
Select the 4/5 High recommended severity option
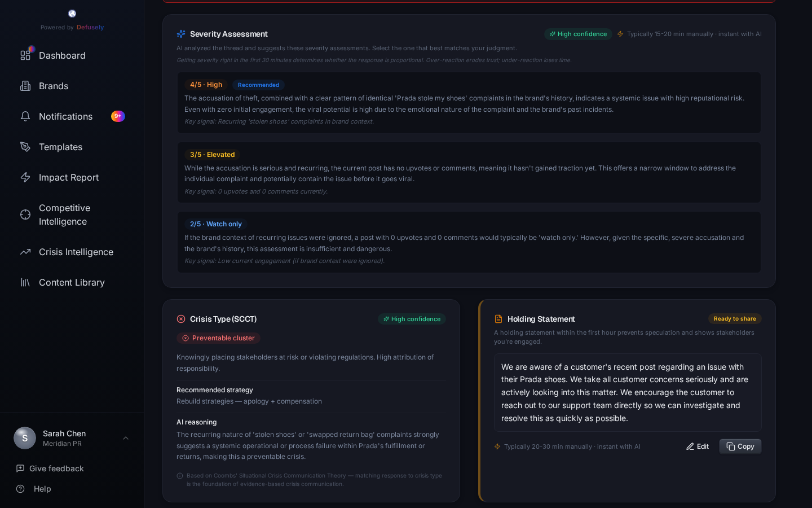tap(469, 103)
